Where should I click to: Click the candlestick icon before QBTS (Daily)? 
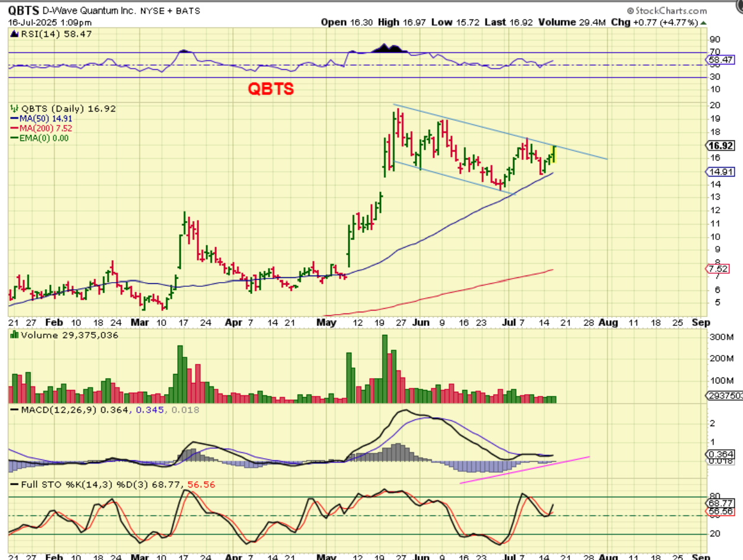click(15, 108)
